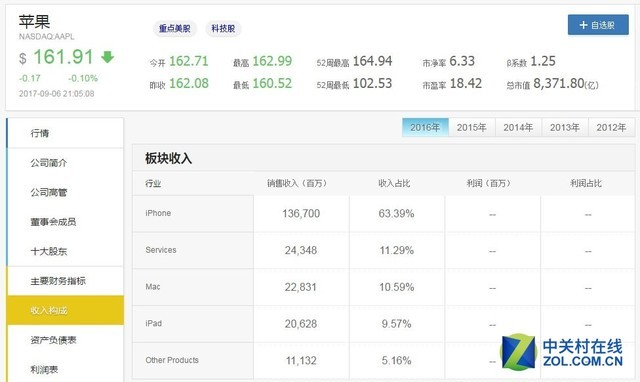Click the current price 161.91

[63, 57]
